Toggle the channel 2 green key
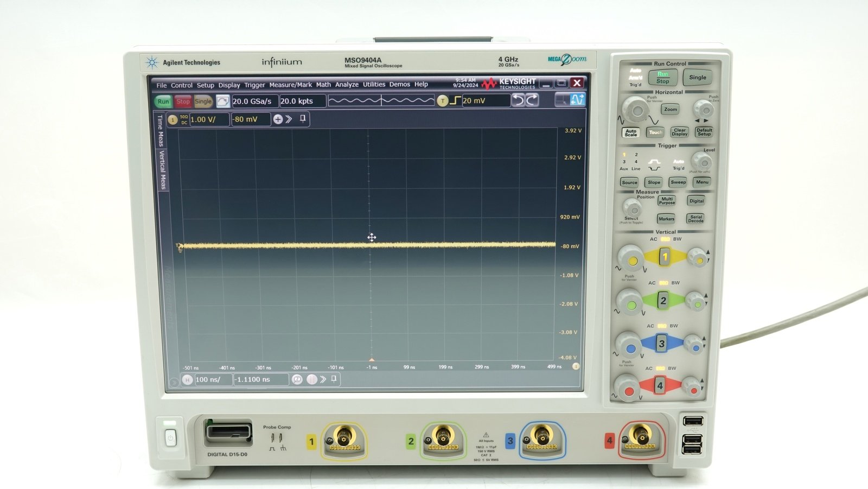Viewport: 868px width, 489px height. tap(663, 300)
